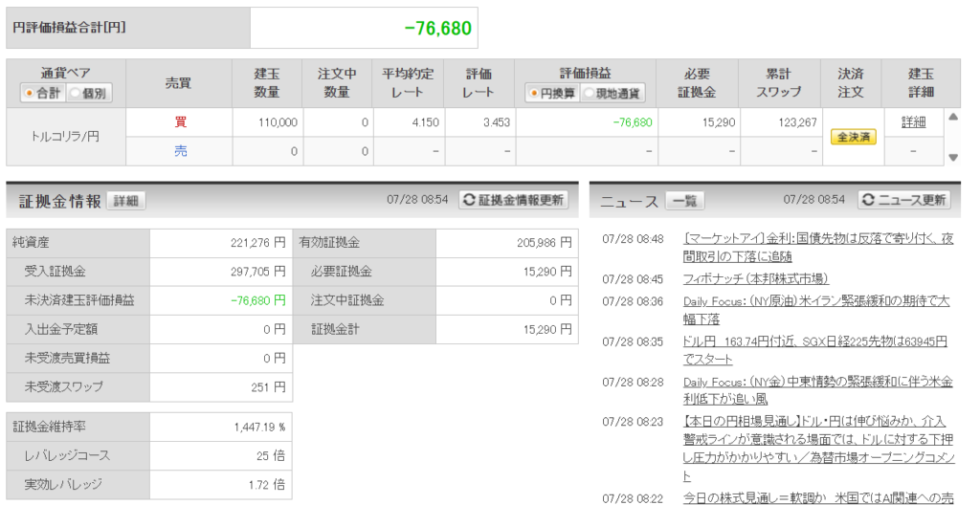The width and height of the screenshot is (980, 505).
Task: Open the Daily Focus (NY原油) news article
Action: (x=816, y=310)
